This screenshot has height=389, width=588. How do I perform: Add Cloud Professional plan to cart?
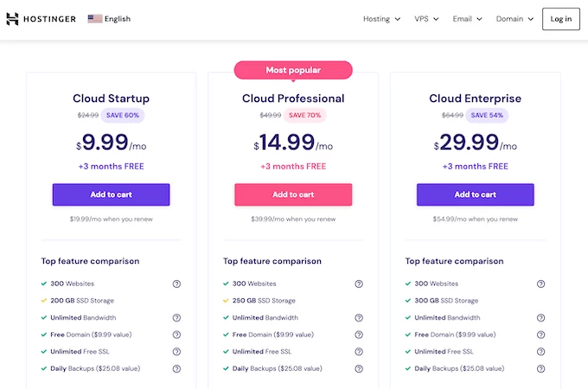pyautogui.click(x=293, y=194)
